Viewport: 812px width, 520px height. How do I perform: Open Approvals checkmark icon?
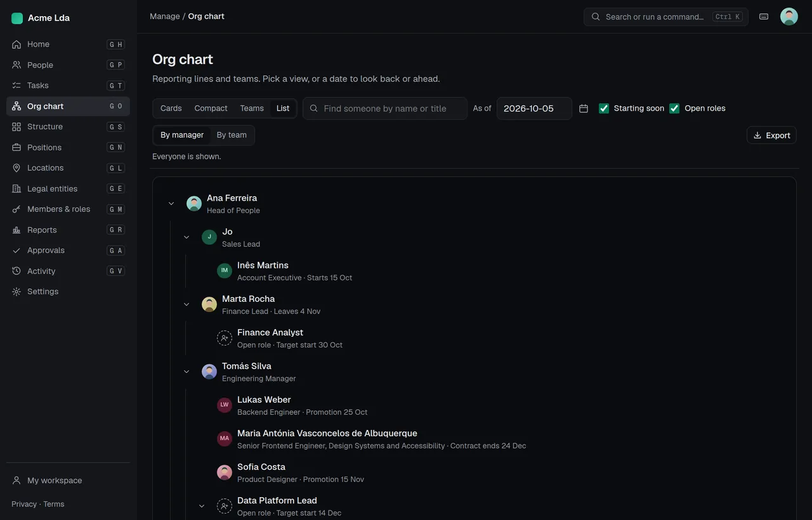tap(16, 250)
